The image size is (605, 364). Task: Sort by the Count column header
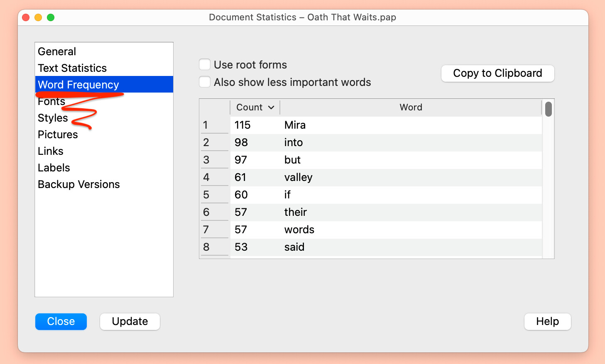(255, 107)
